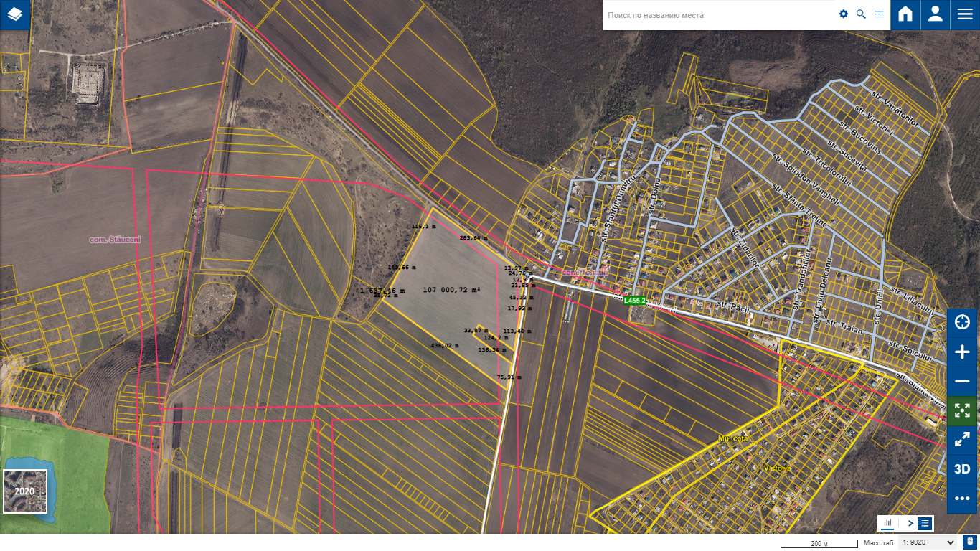Type in the place name search field
This screenshot has width=980, height=551.
pos(717,15)
